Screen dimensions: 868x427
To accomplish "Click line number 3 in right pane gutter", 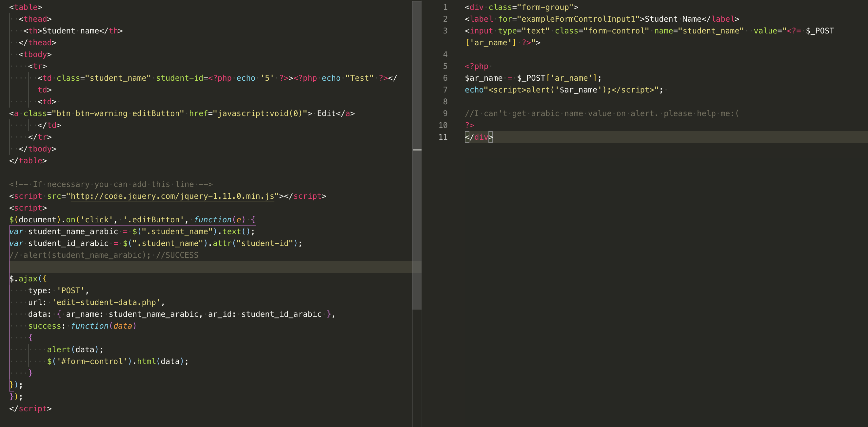I will point(445,31).
